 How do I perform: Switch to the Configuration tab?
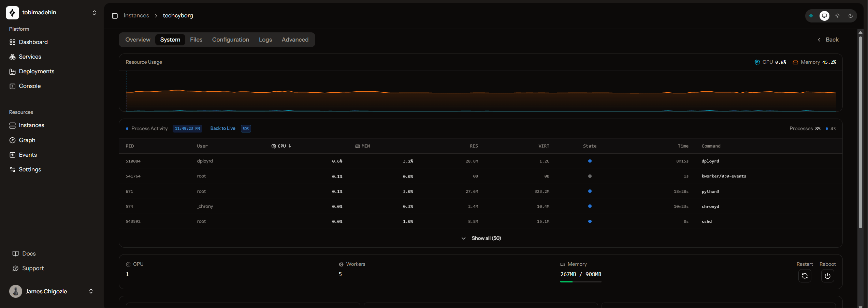tap(231, 40)
